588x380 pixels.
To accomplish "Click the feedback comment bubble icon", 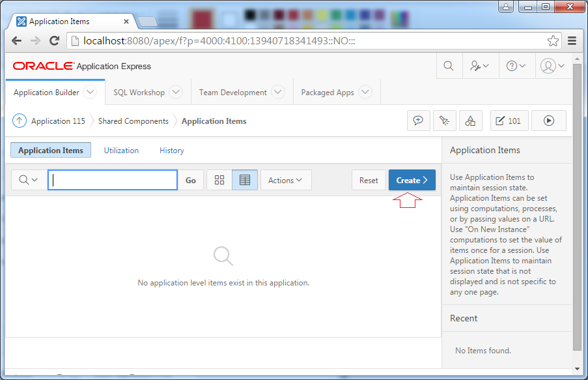I will point(418,121).
